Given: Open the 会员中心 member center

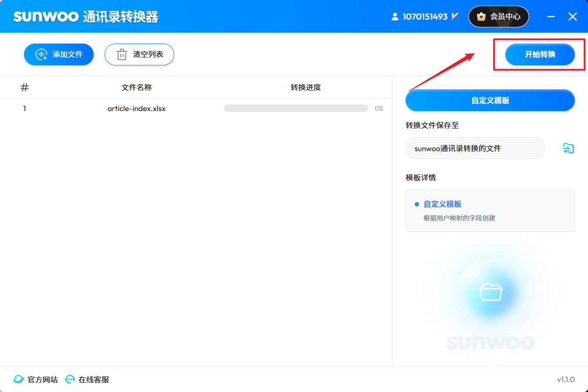Looking at the screenshot, I should pos(499,17).
